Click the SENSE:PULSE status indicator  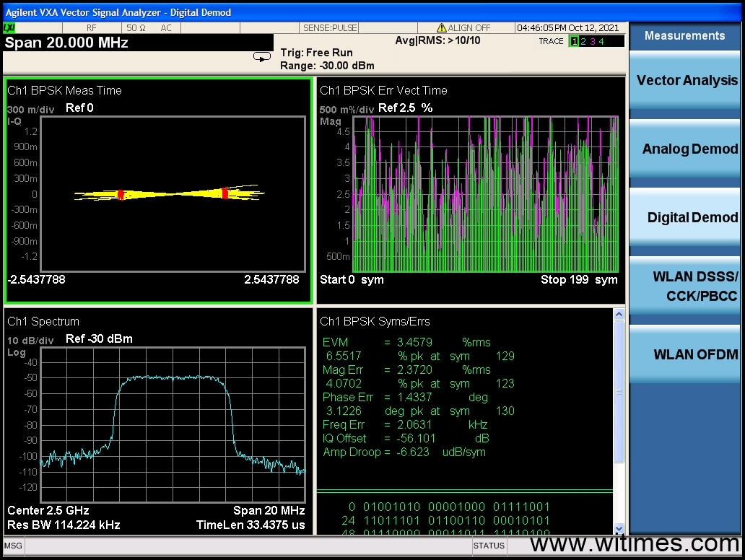click(x=330, y=27)
